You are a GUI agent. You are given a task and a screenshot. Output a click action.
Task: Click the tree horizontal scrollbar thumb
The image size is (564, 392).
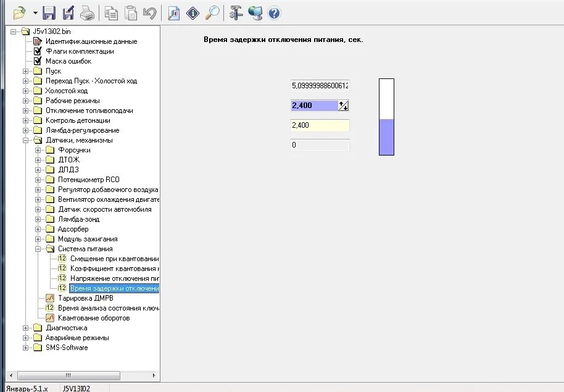point(68,375)
